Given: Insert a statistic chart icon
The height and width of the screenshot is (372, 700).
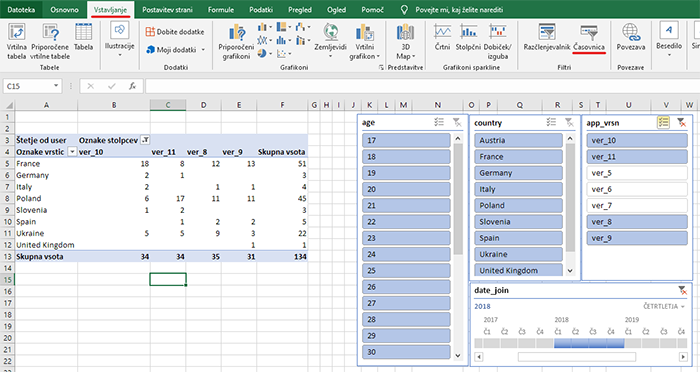Looking at the screenshot, I should 283,41.
